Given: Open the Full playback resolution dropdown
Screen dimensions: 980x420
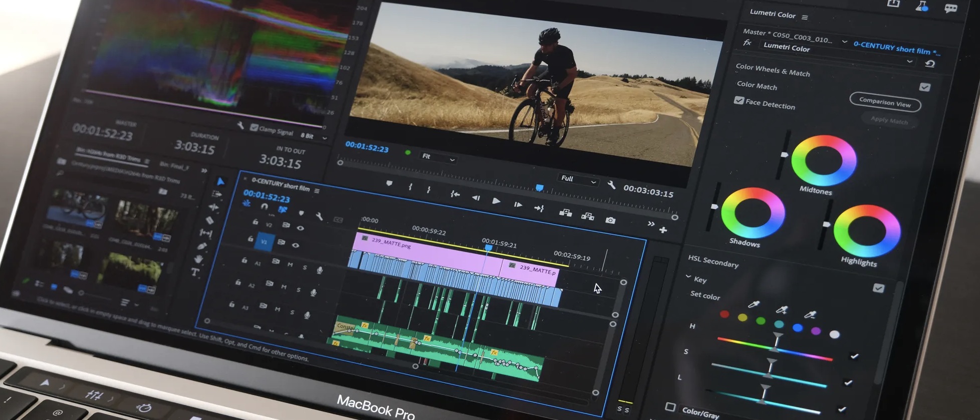Looking at the screenshot, I should 578,179.
